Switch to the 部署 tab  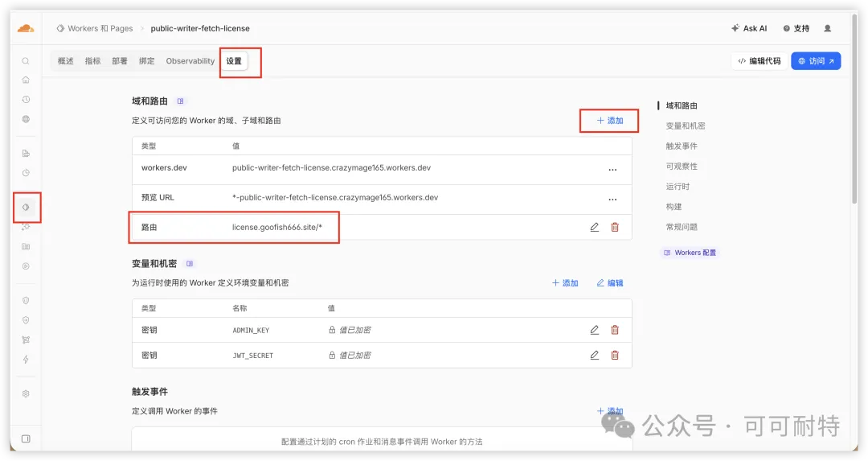coord(120,61)
